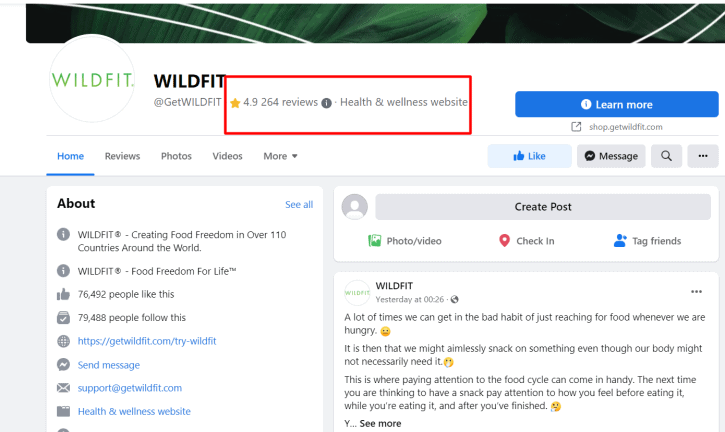Open the Videos tab
The image size is (725, 432).
227,156
